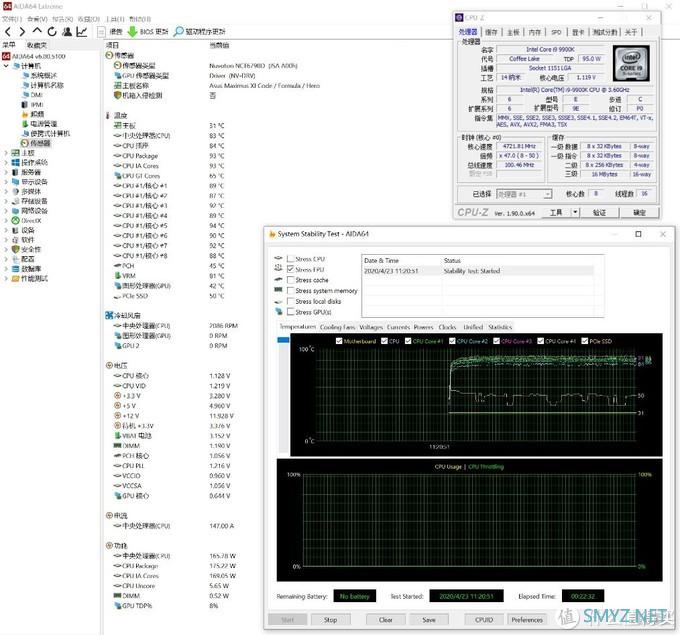Click the 网络设备 network icon in tree

coord(16,211)
